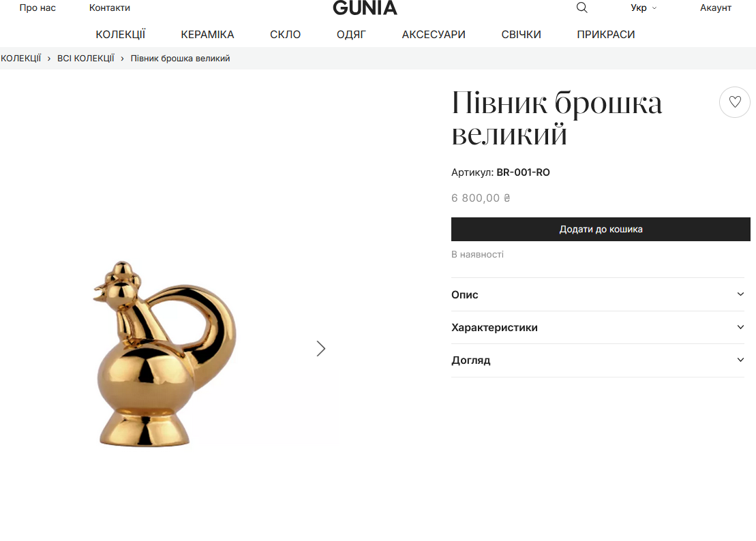Add product to wishlist heart icon

pos(735,102)
